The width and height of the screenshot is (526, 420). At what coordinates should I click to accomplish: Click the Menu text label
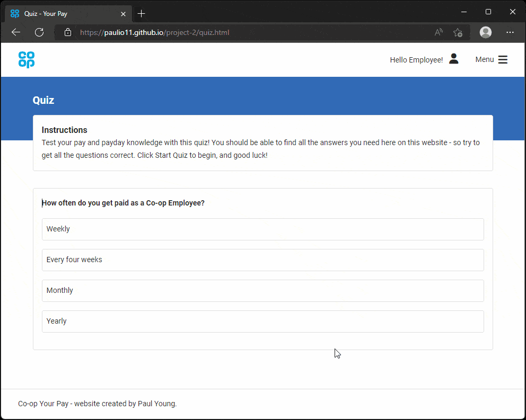click(484, 60)
